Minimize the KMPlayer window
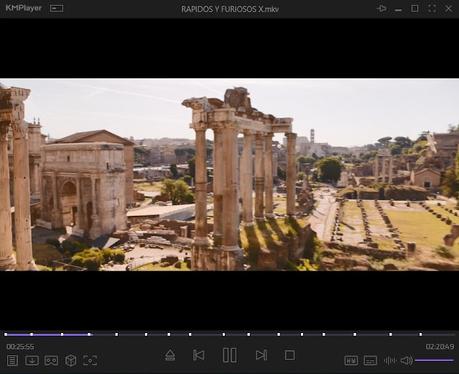This screenshot has width=459, height=374. (x=398, y=10)
